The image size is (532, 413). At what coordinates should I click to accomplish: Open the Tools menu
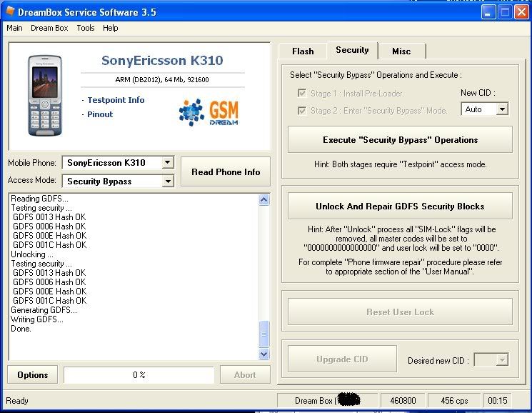86,28
